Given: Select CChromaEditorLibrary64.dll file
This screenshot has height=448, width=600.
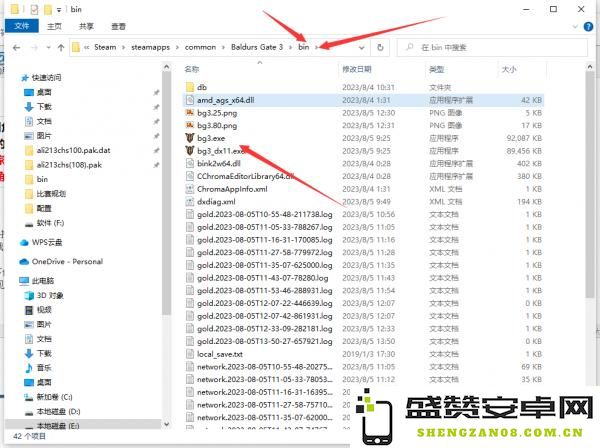Looking at the screenshot, I should click(x=245, y=176).
